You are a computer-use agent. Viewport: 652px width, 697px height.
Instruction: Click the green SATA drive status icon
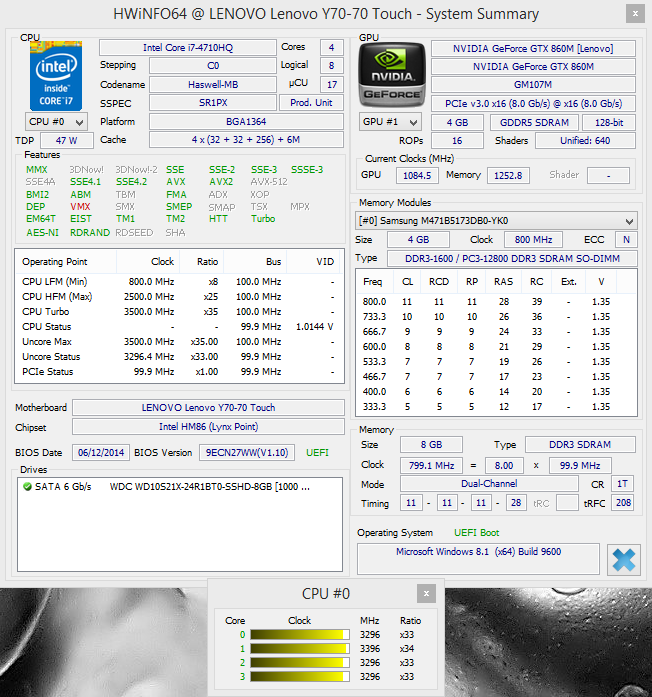tap(27, 487)
